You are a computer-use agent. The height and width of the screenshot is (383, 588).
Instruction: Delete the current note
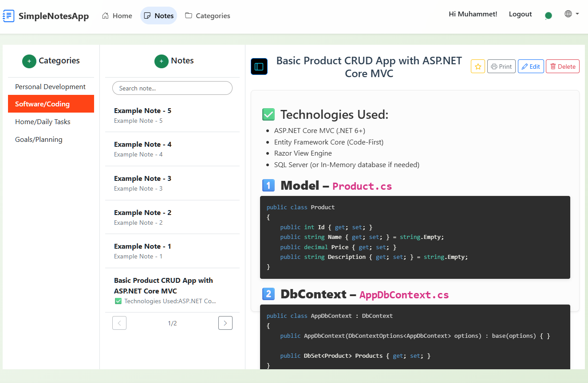[562, 66]
